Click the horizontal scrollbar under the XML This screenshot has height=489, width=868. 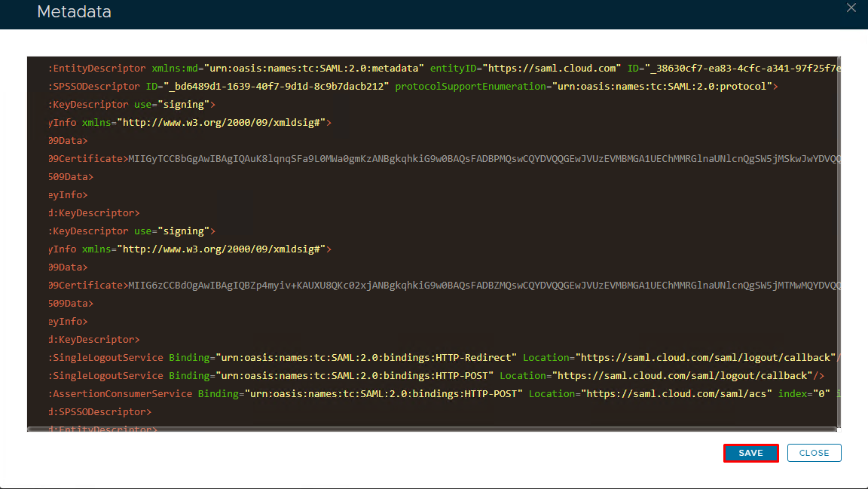(x=429, y=429)
